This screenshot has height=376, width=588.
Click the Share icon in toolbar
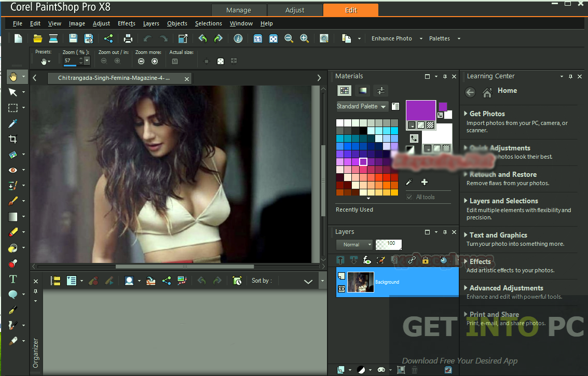pyautogui.click(x=108, y=38)
